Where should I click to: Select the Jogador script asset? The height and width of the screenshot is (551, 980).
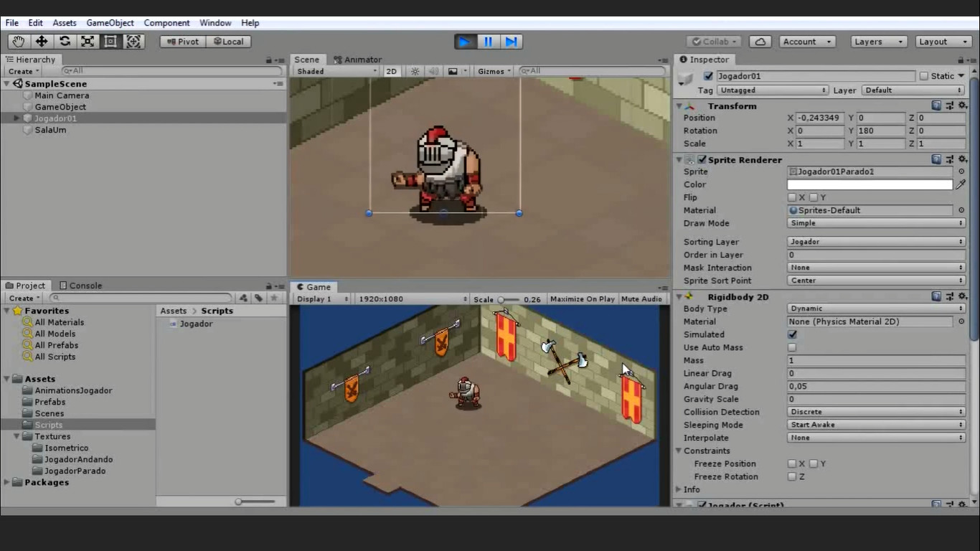pyautogui.click(x=195, y=324)
